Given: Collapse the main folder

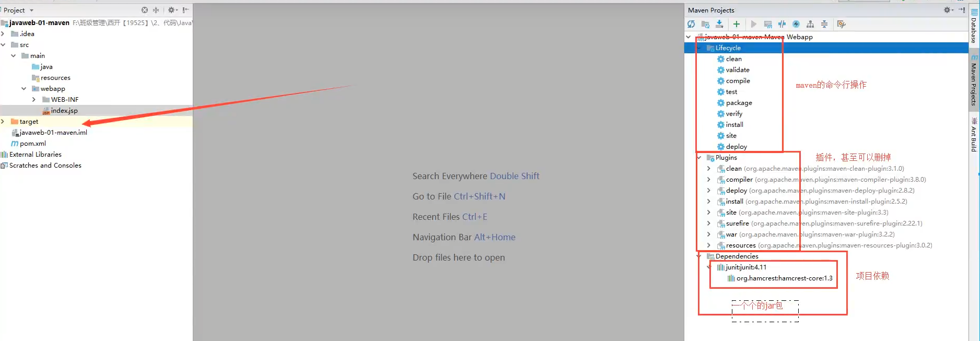Looking at the screenshot, I should point(14,56).
